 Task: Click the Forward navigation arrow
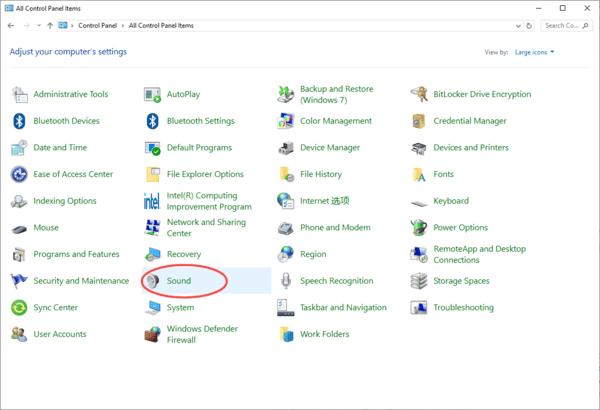point(26,26)
